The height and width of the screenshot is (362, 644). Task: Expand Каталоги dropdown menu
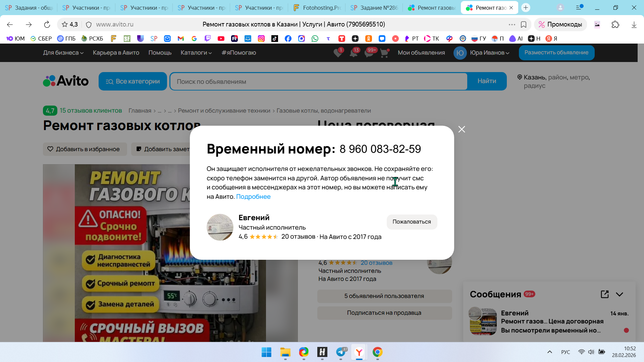tap(196, 53)
